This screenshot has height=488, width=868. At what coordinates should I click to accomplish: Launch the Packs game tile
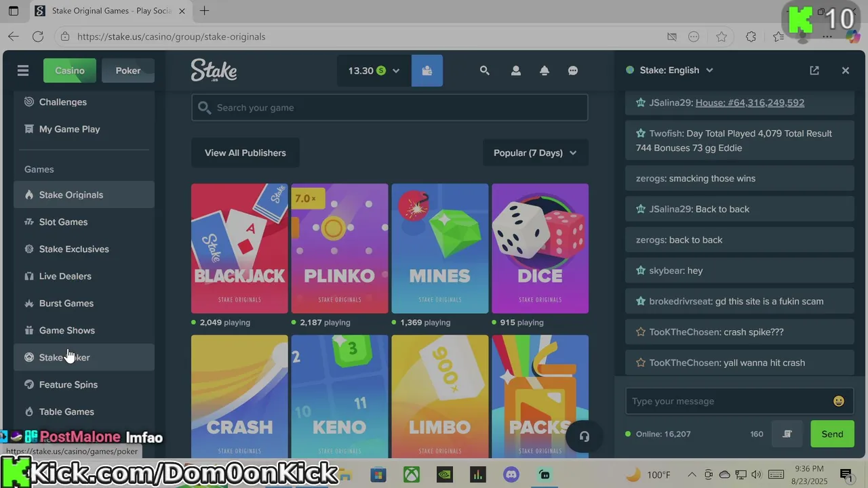pyautogui.click(x=540, y=396)
